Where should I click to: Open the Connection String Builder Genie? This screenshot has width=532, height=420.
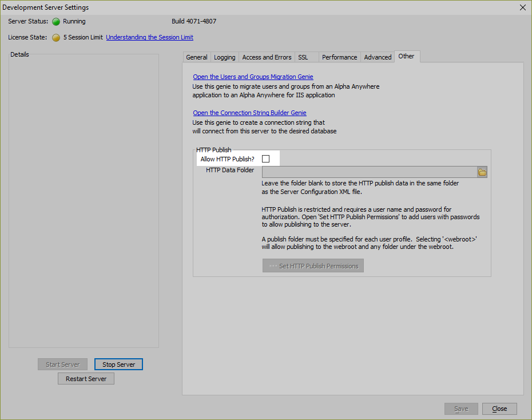pos(250,113)
